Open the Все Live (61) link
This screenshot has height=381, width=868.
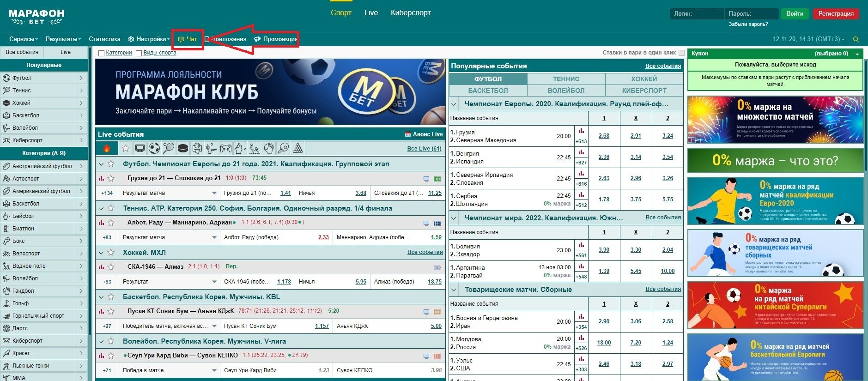tap(424, 149)
